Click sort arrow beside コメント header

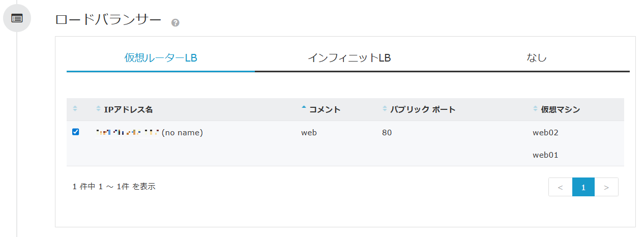click(304, 108)
